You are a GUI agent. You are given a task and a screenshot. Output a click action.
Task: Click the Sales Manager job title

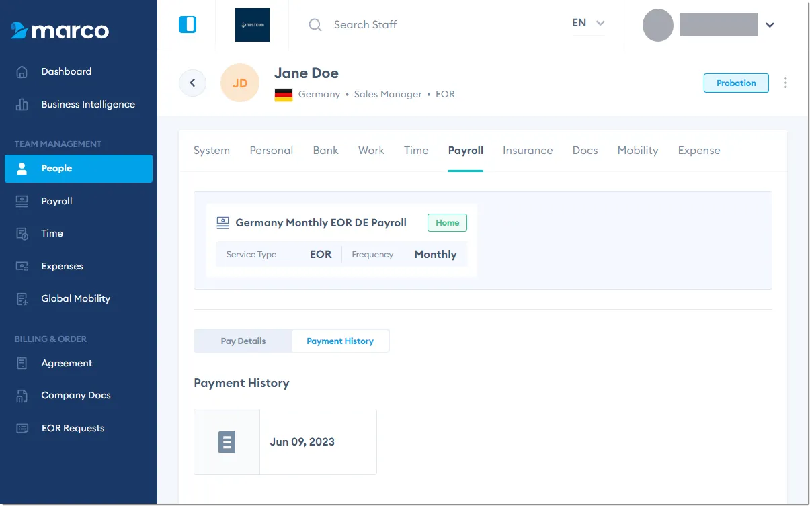388,95
